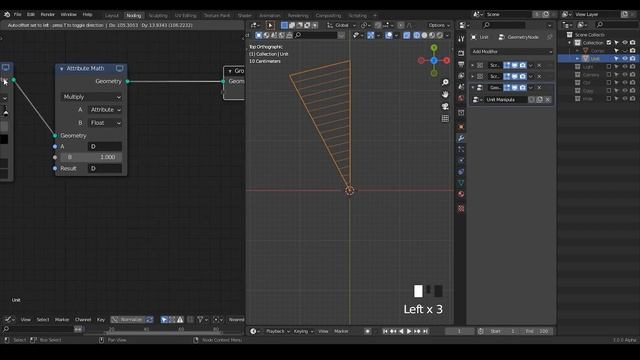
Task: Select the Unit object in outliner
Action: 596,59
